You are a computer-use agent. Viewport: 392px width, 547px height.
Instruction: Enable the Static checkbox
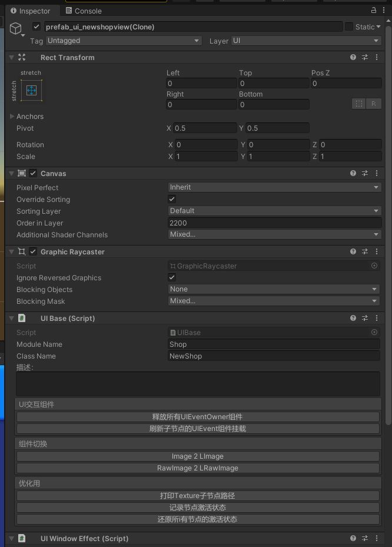(x=349, y=26)
